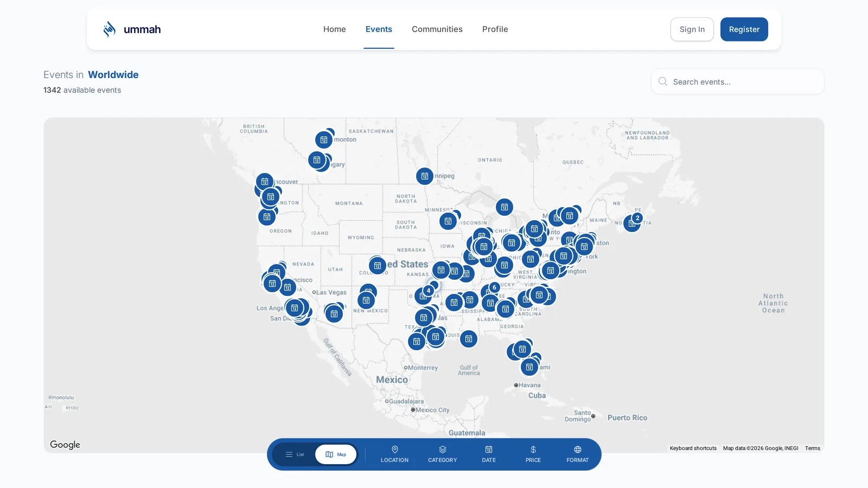Open map Terms link
868x488 pixels.
[813, 448]
